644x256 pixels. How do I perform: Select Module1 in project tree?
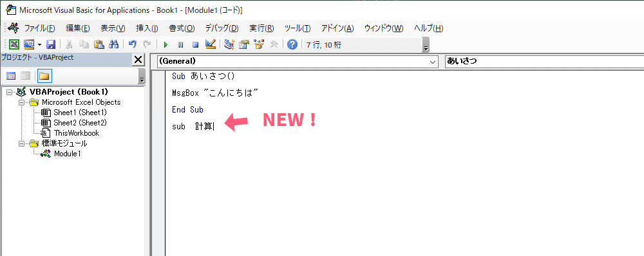pyautogui.click(x=68, y=154)
